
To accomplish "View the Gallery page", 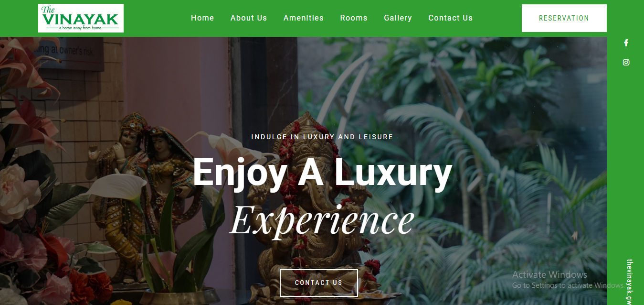I will point(398,18).
